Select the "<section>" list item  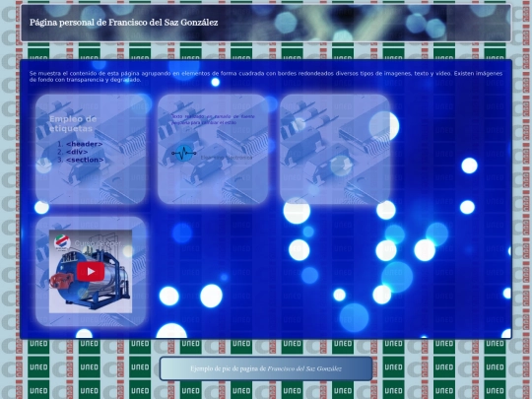(x=85, y=160)
